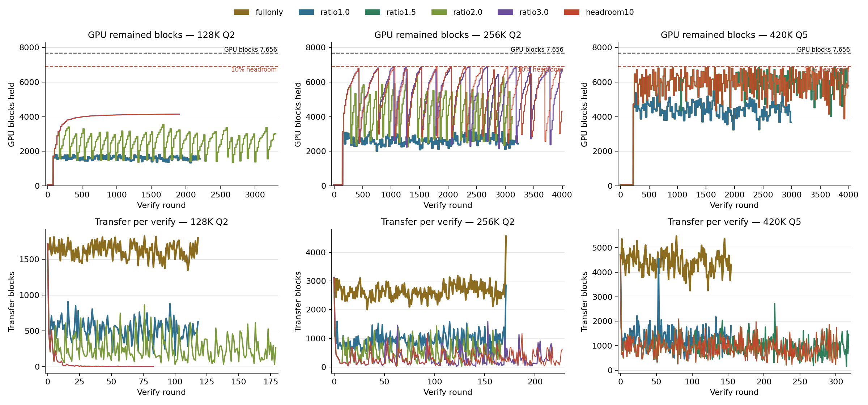Click y-axis tick '6000' in 256K GPU chart

point(316,82)
